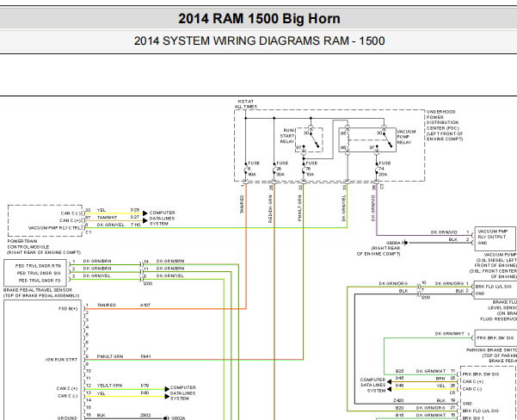Click the 'PED TRVL SNSR FD' label
517x420 pixels.
pyautogui.click(x=40, y=281)
